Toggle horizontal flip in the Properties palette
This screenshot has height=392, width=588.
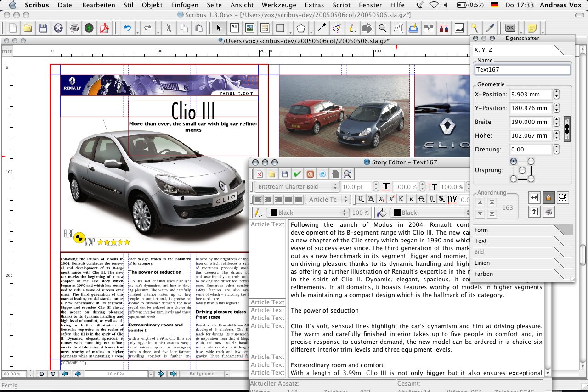click(534, 197)
